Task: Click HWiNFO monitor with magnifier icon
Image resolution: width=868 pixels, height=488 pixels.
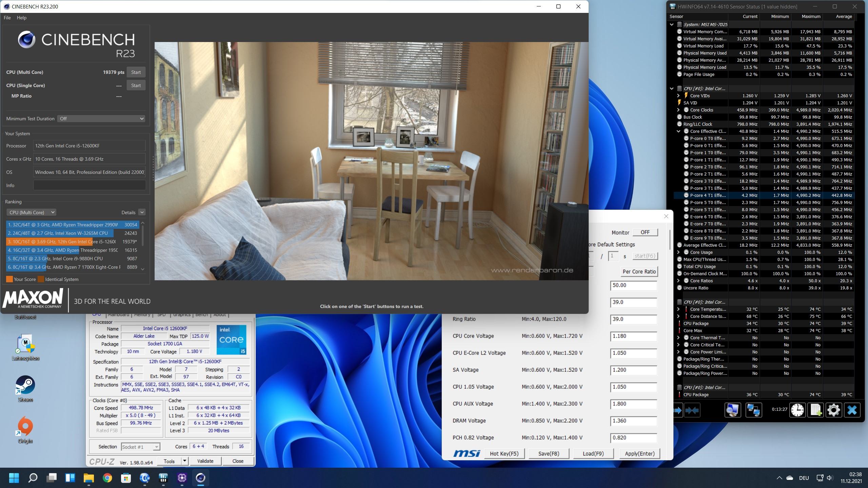Action: coord(733,410)
